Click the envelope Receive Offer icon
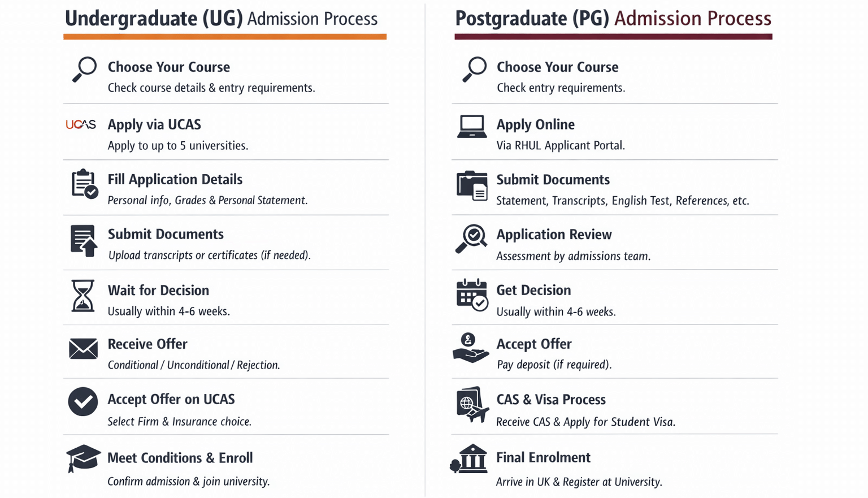This screenshot has width=868, height=498. (83, 349)
